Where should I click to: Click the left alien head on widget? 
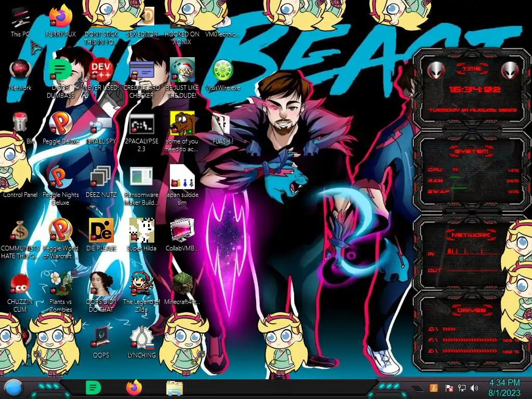click(436, 71)
